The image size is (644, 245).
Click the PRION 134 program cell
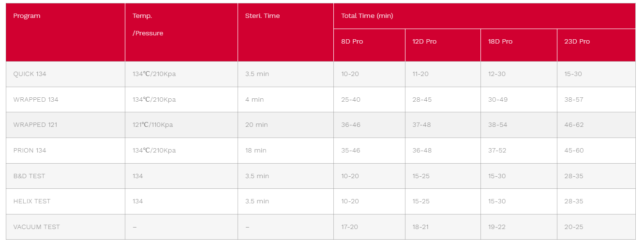pyautogui.click(x=65, y=151)
